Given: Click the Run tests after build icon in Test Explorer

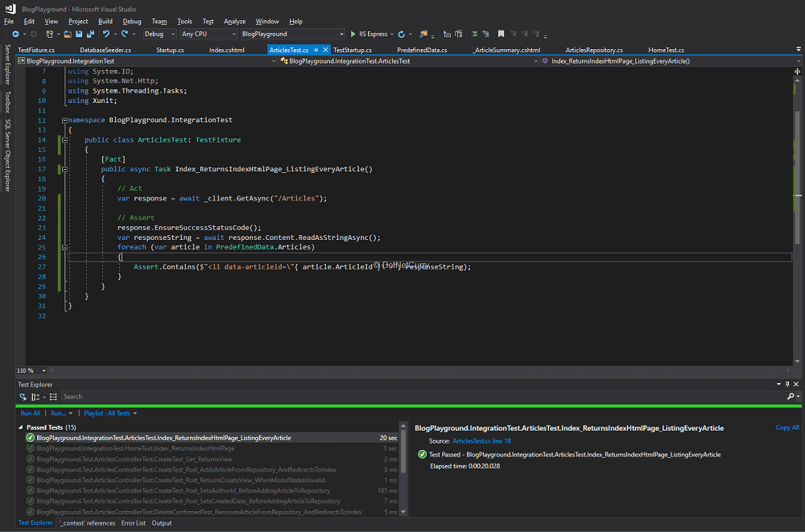Looking at the screenshot, I should [23, 397].
